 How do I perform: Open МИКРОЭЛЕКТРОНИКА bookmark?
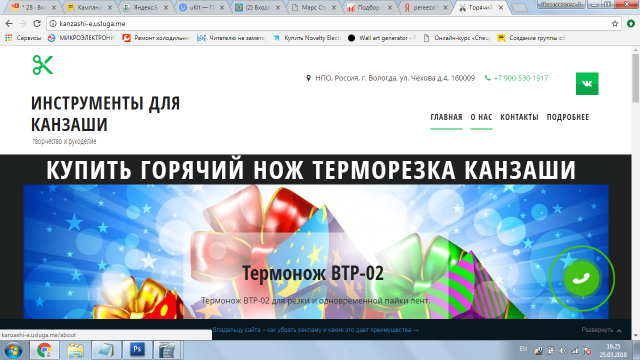coord(81,38)
